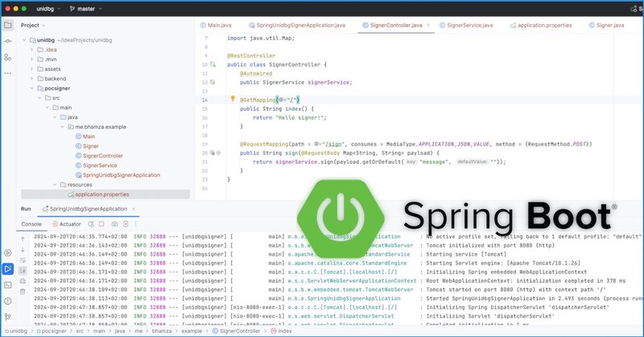The image size is (644, 337).
Task: Click the yellow light bulb on line 14
Action: (x=233, y=99)
